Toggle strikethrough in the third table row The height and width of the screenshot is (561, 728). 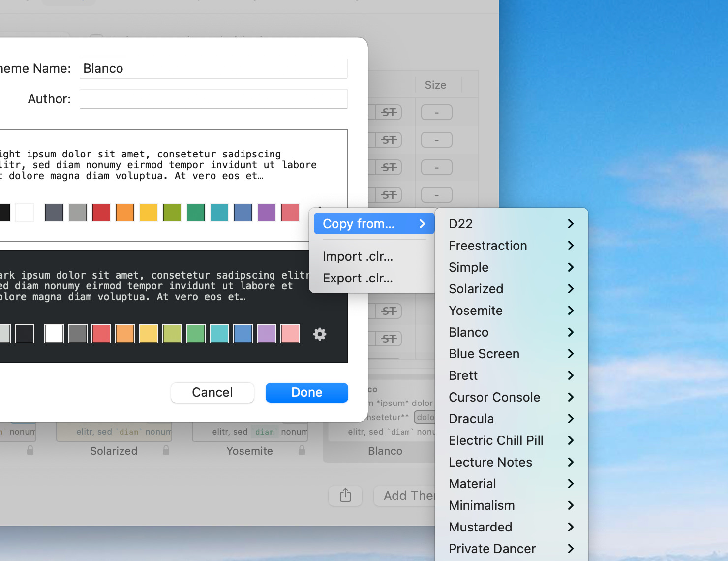tap(389, 167)
